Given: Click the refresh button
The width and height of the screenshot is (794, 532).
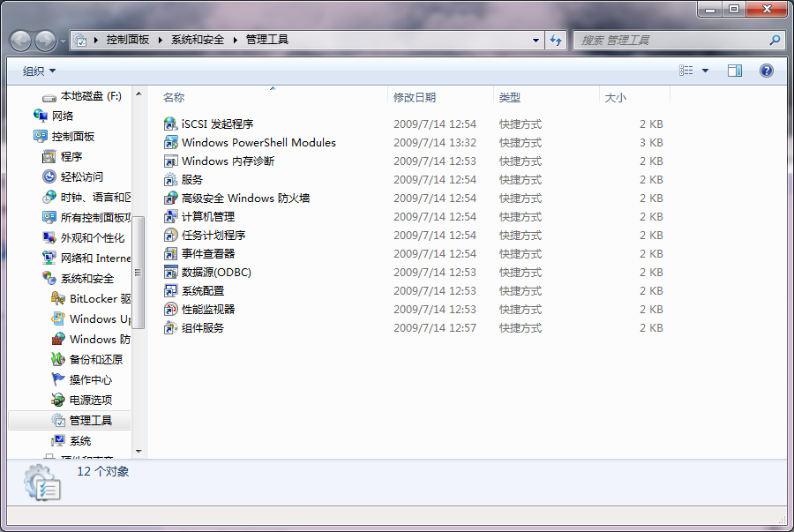Looking at the screenshot, I should pyautogui.click(x=558, y=39).
